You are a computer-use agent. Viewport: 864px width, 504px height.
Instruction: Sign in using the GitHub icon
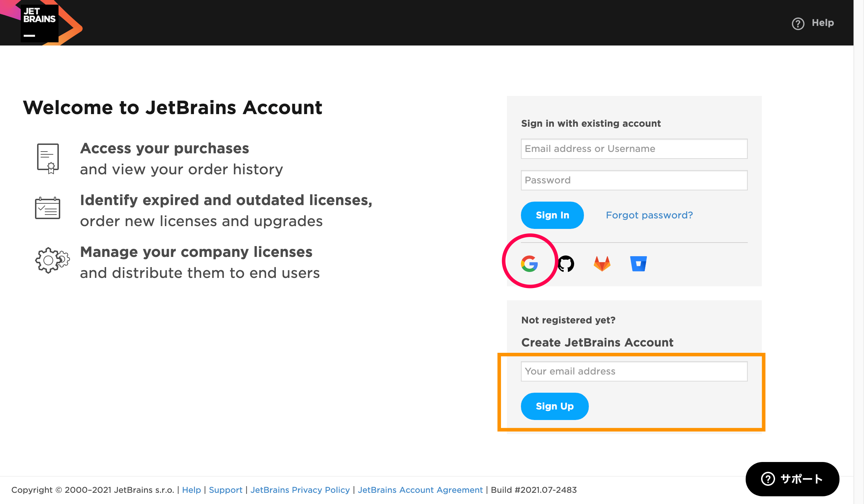tap(566, 264)
